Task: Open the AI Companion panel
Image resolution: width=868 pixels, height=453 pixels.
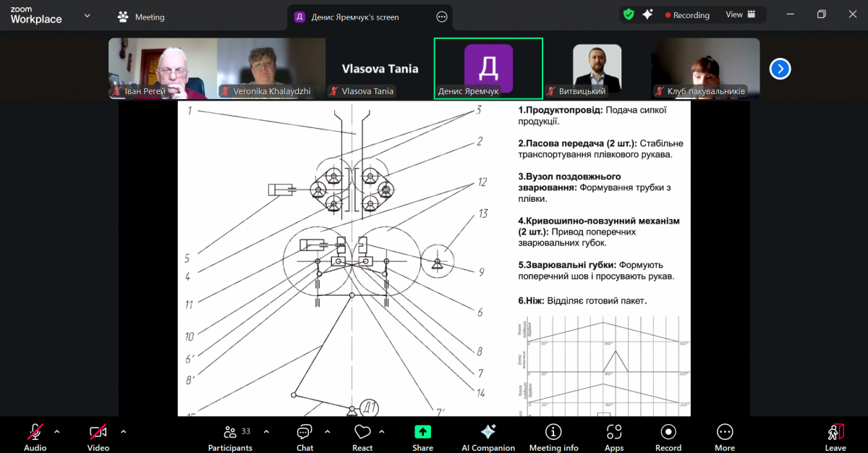Action: 488,437
